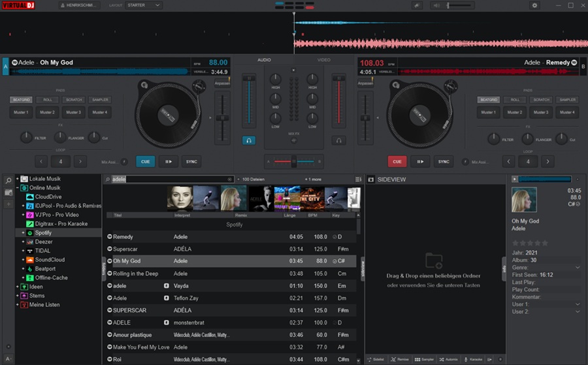Expand the Lokale Musik tree node
Screen dimensions: 588x365
tap(17, 179)
